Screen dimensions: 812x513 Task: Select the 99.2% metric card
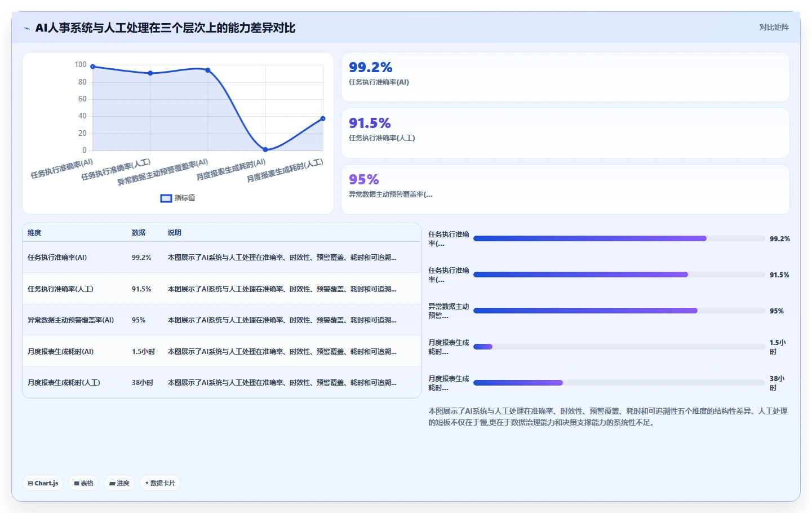point(565,77)
